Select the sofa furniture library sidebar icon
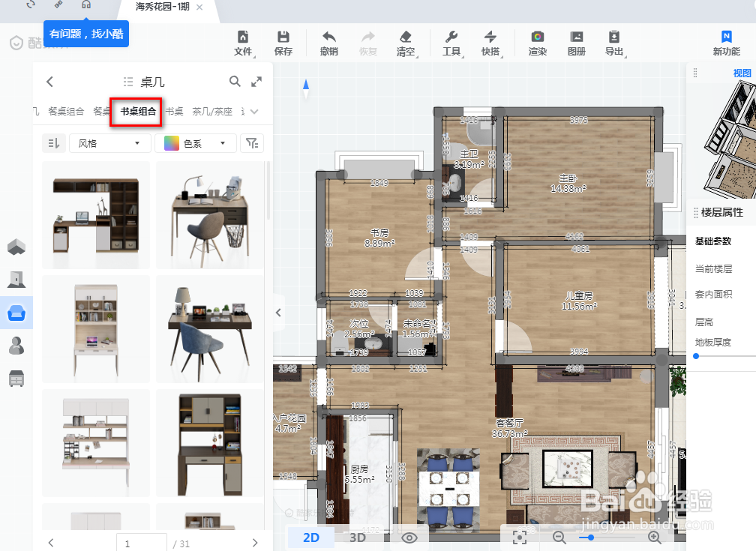This screenshot has height=551, width=756. tap(16, 313)
